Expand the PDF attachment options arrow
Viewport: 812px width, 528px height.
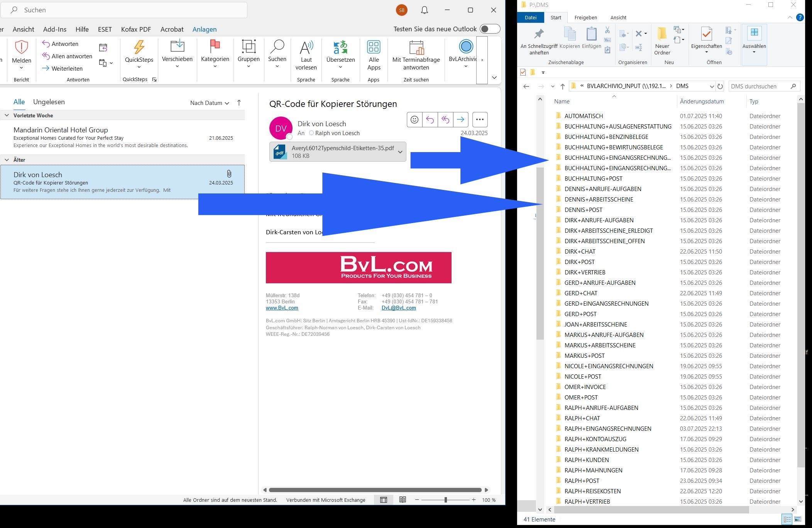point(400,152)
